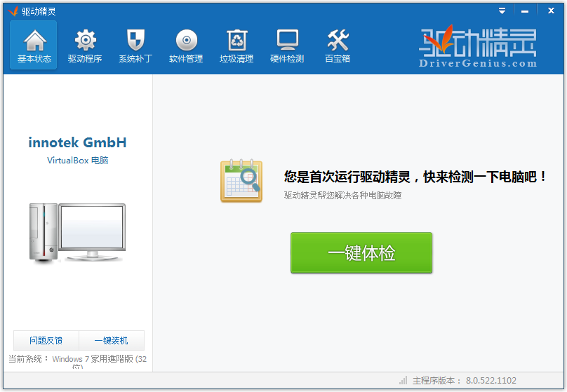Open the 百宝箱 tools tab

click(x=338, y=45)
